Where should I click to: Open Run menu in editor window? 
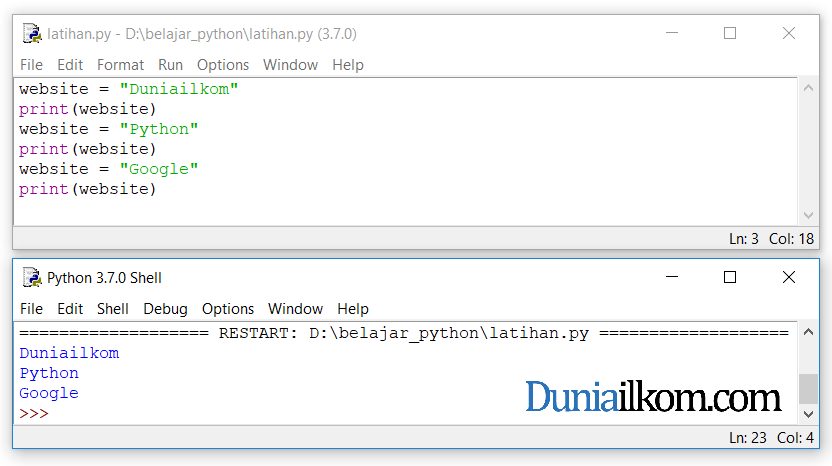(x=170, y=65)
